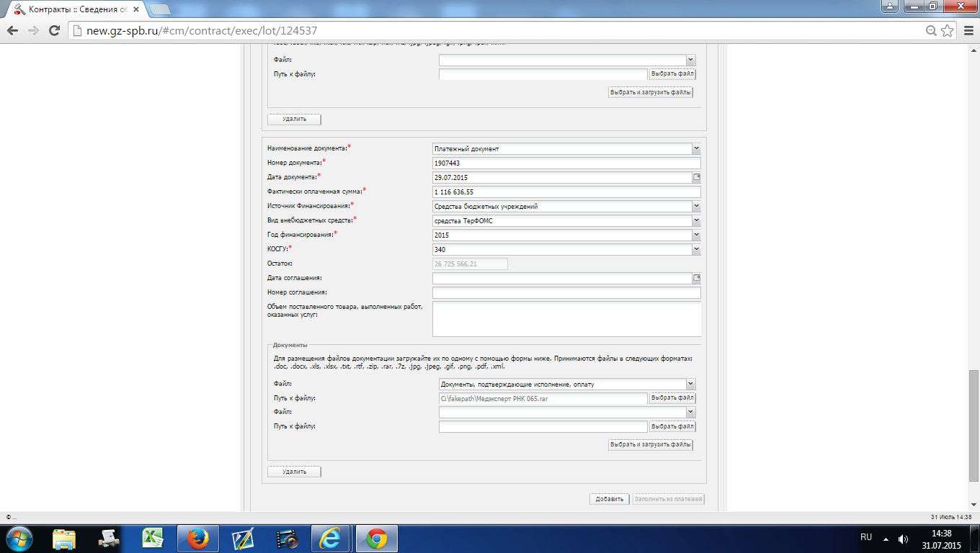Image resolution: width=980 pixels, height=553 pixels.
Task: Open the empty Файл dropdown below the .rar path
Action: 691,412
